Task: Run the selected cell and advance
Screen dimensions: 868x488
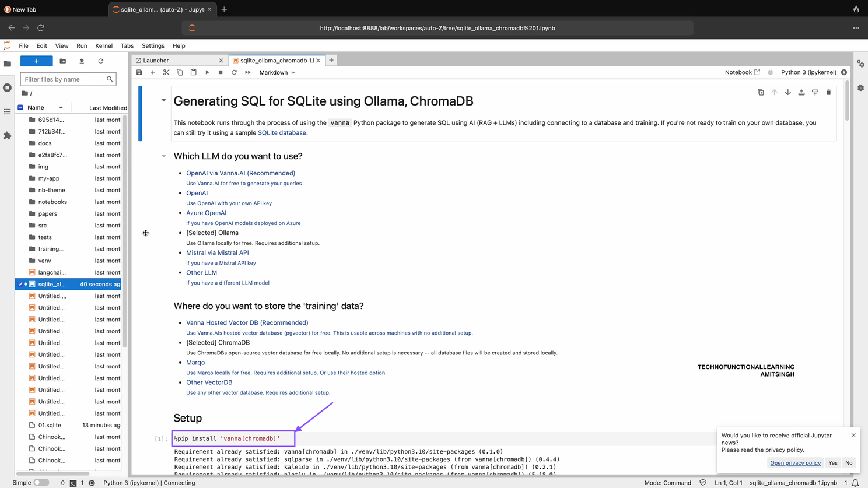Action: click(207, 72)
